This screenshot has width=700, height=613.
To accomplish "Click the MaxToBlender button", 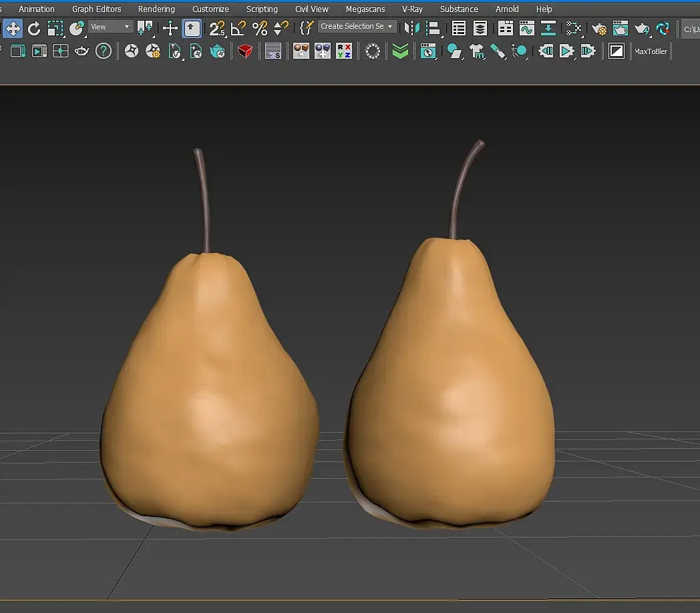I will tap(651, 51).
